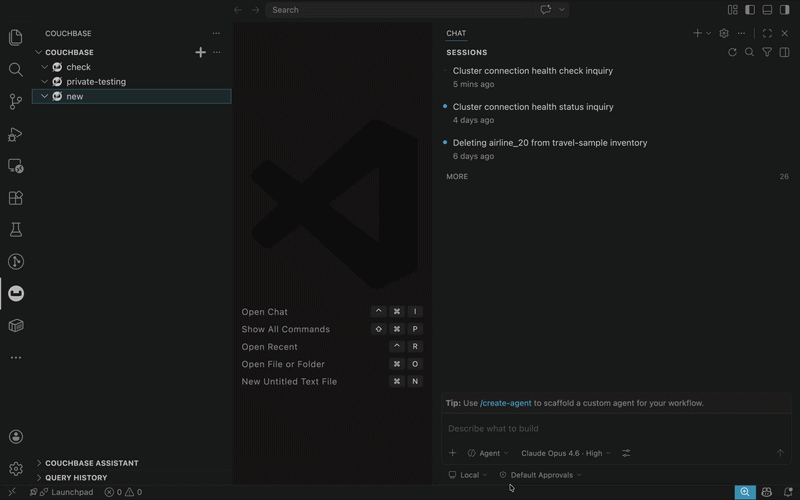Open the Accounts menu icon
Image resolution: width=800 pixels, height=500 pixels.
point(16,437)
